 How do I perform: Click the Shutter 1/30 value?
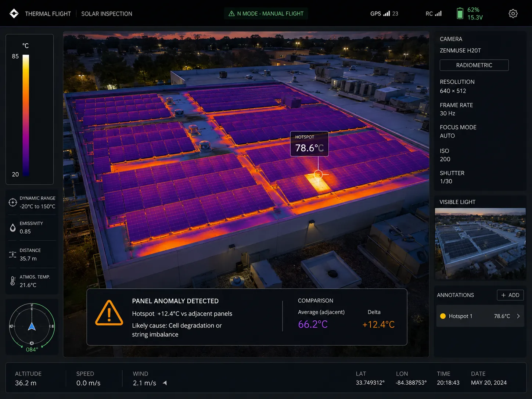[x=446, y=181]
